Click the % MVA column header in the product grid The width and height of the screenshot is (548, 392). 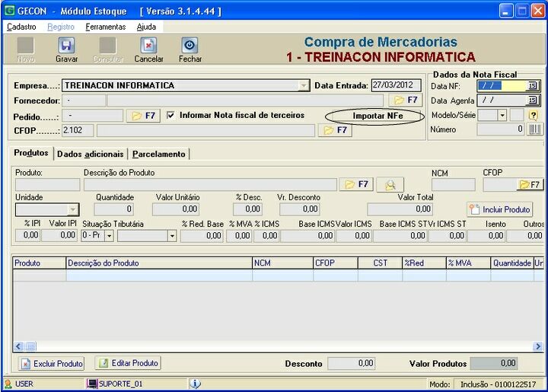tap(468, 263)
